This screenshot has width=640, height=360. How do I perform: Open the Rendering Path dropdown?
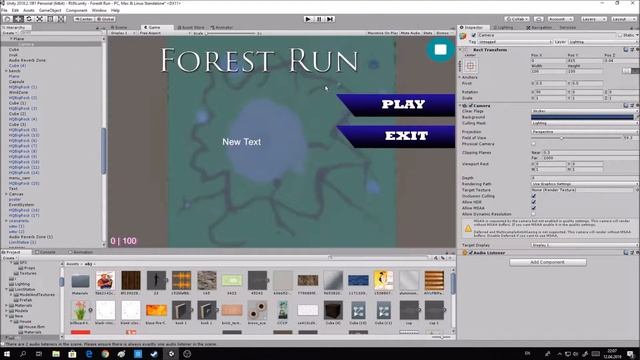pos(584,184)
